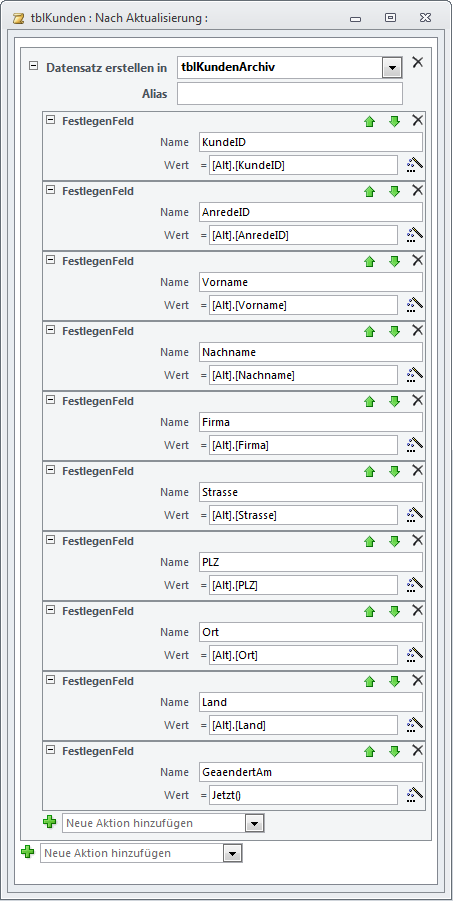
Task: Collapse the Datensatz erstellen in block
Action: (33, 66)
